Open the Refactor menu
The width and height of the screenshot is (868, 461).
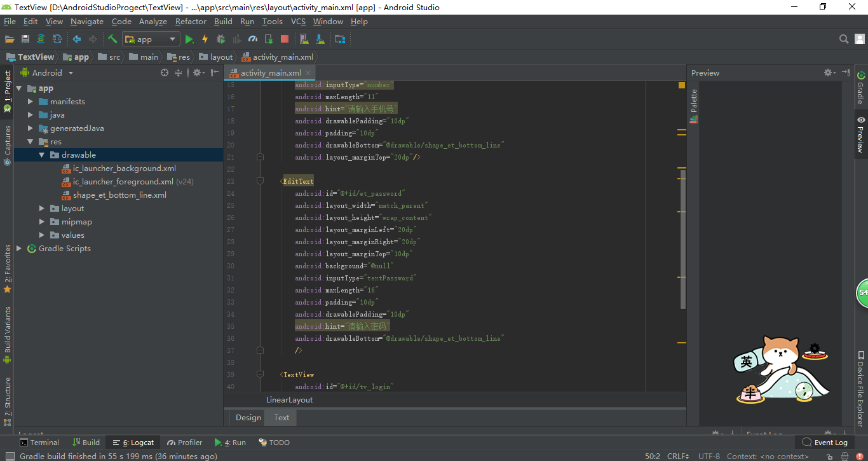click(191, 21)
